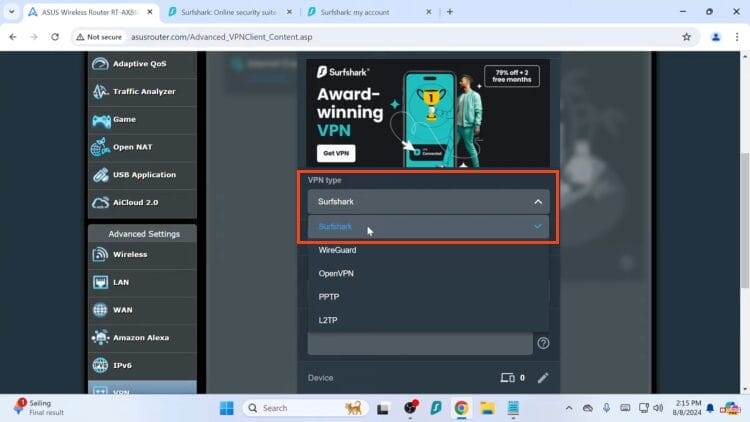
Task: Close the ASUS Wireless Router tab
Action: click(x=150, y=12)
